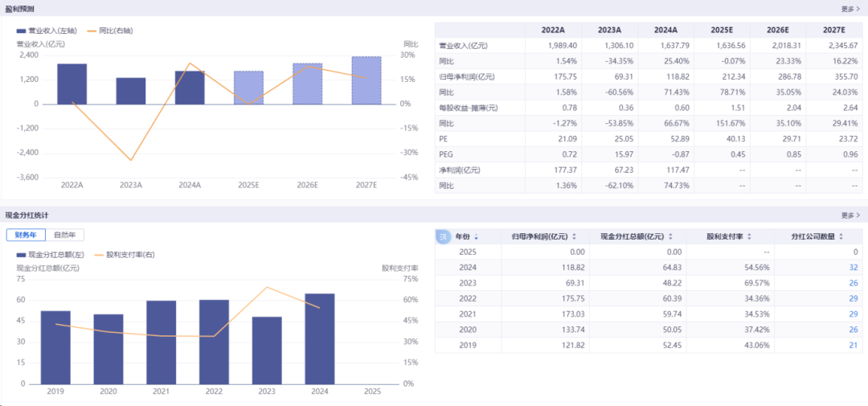This screenshot has height=406, width=868.
Task: Open company count 26 link for 2020
Action: 853,330
